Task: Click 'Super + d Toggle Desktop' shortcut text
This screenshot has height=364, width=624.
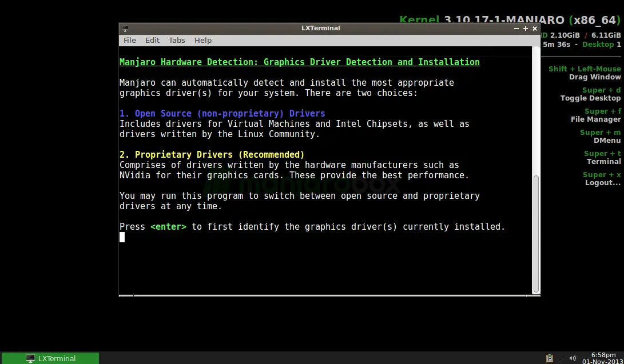Action: 591,94
